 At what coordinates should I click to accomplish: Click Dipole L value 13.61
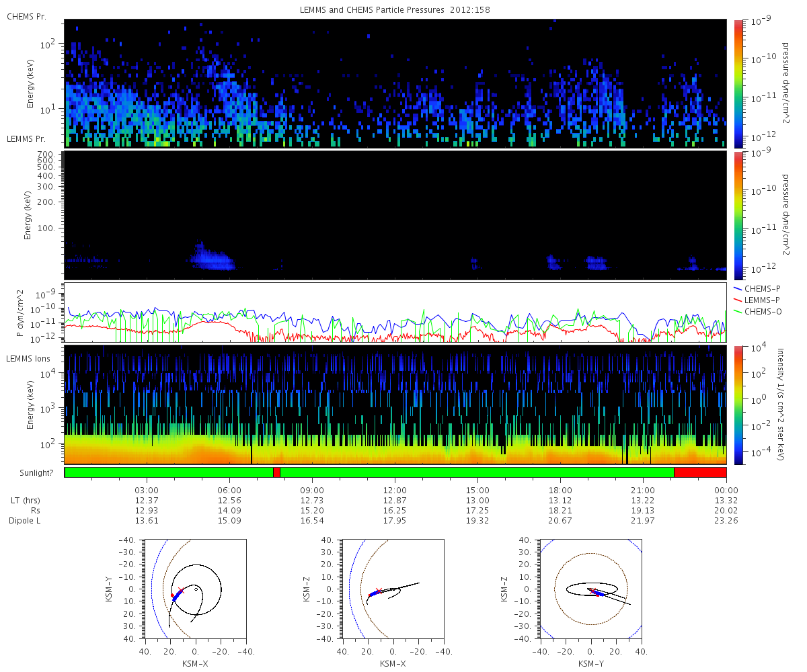[x=147, y=521]
